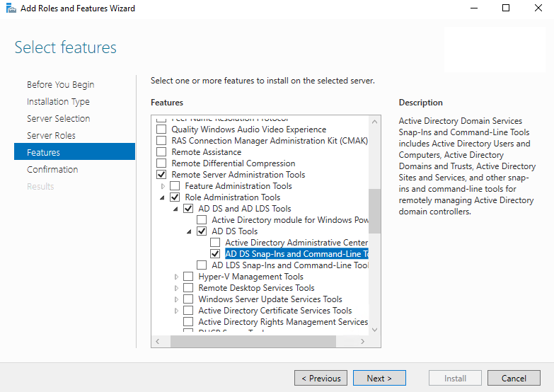
Task: Expand Windows Server Update Services Tools
Action: click(x=177, y=299)
